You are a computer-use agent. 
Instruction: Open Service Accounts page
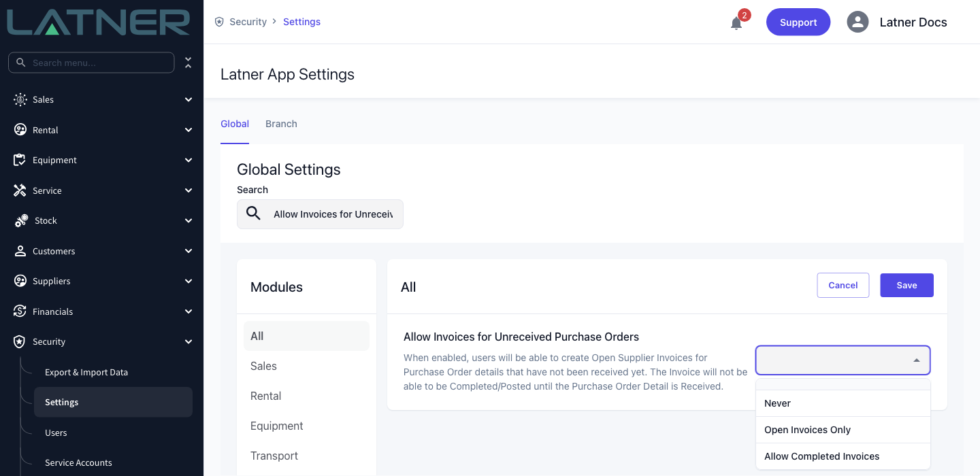[x=78, y=462]
